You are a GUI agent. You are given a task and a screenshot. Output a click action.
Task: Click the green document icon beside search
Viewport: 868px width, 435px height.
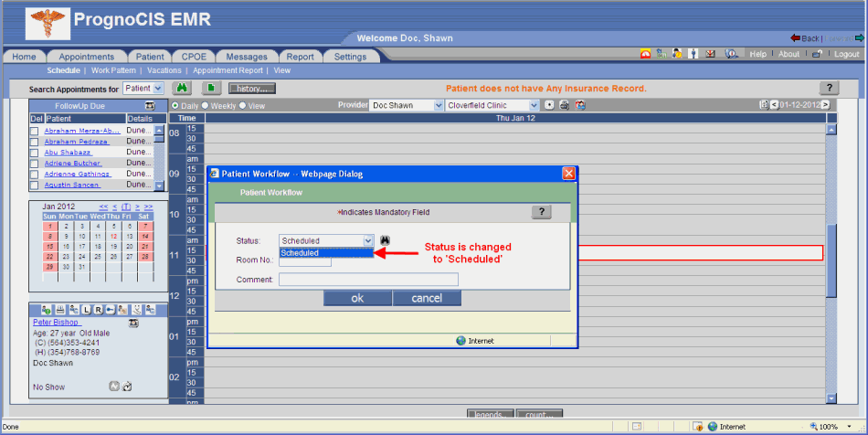click(x=211, y=88)
